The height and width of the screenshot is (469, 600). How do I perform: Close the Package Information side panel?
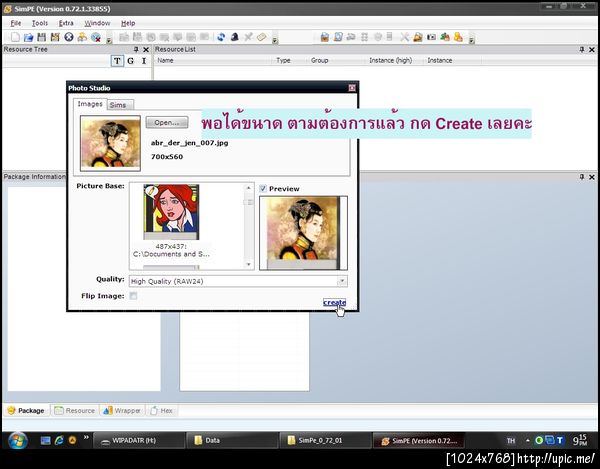[x=592, y=177]
